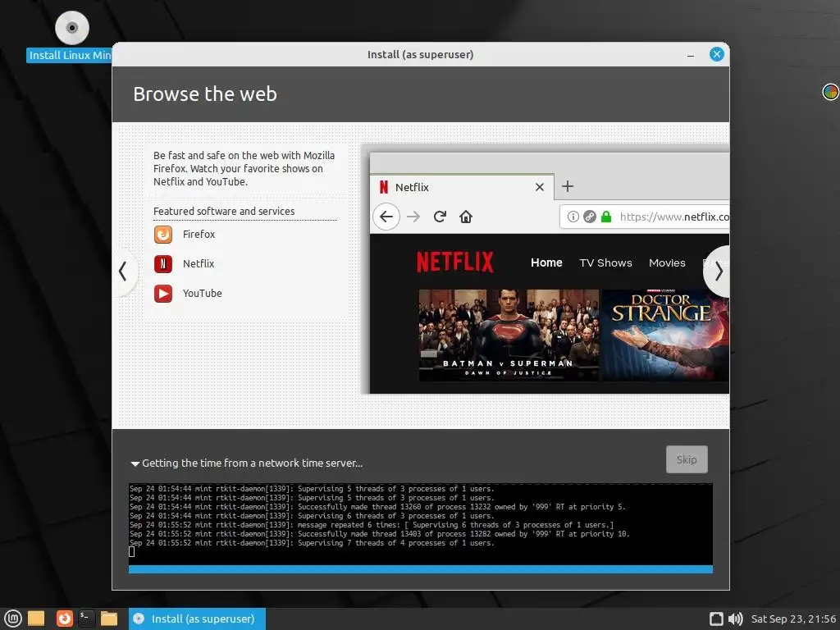Select Home in Netflix navigation

pyautogui.click(x=546, y=262)
